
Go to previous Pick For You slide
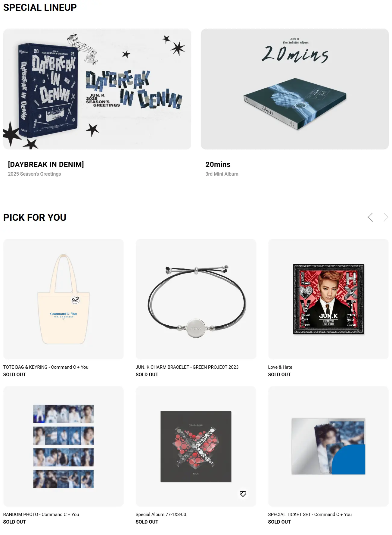coord(370,217)
